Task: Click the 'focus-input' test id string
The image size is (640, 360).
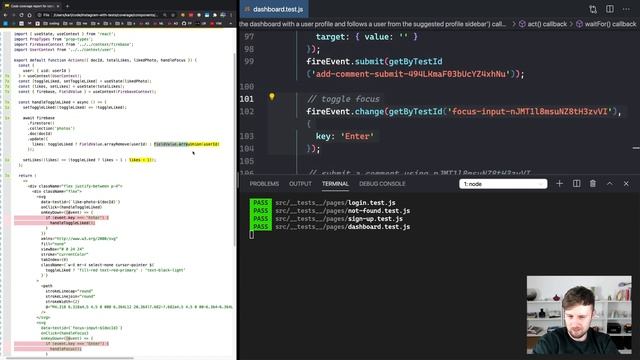Action: point(531,111)
